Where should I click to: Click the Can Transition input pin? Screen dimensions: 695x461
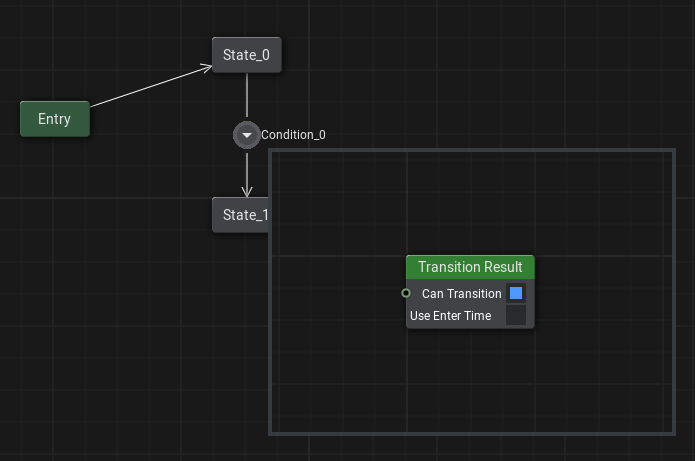[406, 293]
